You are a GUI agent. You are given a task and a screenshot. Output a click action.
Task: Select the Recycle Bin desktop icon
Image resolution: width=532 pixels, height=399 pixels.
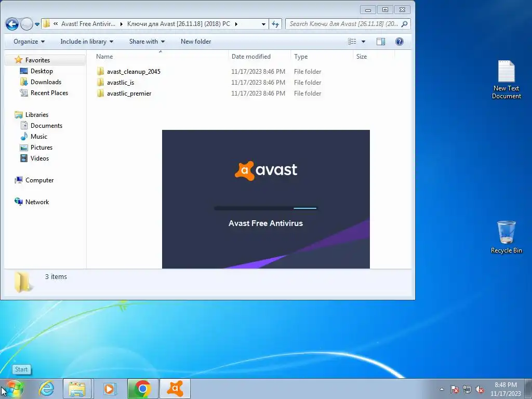pos(506,237)
